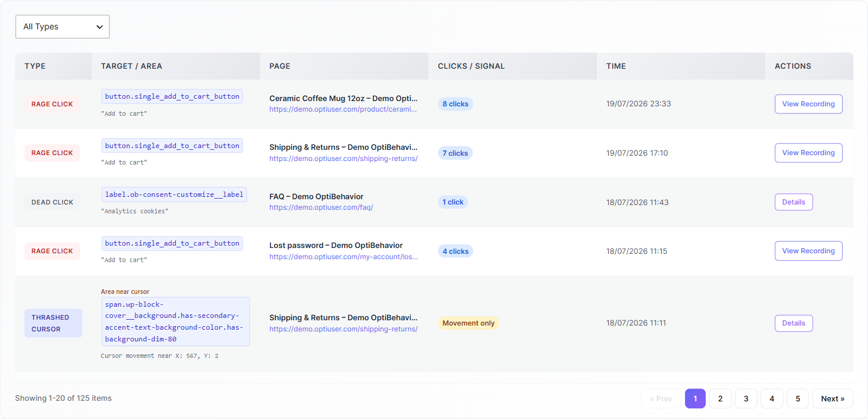Click the span.wp-block-cover__background selector box
This screenshot has width=868, height=419.
175,321
